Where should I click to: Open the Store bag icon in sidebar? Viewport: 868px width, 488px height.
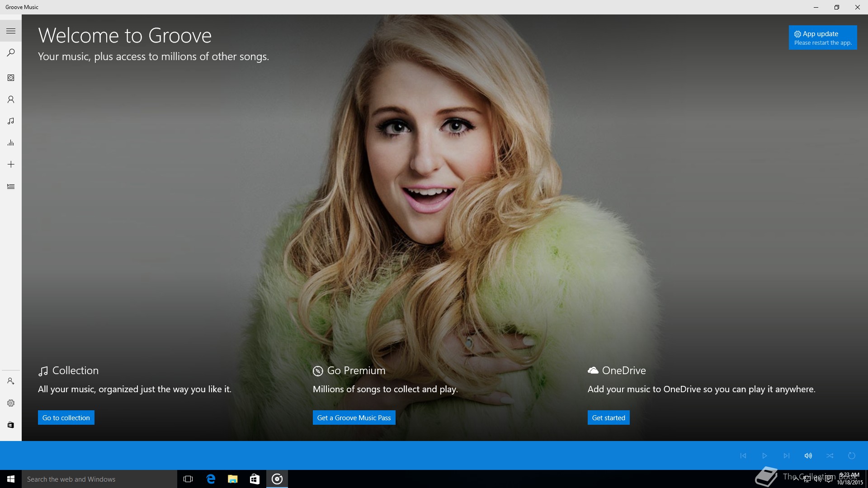[x=11, y=425]
